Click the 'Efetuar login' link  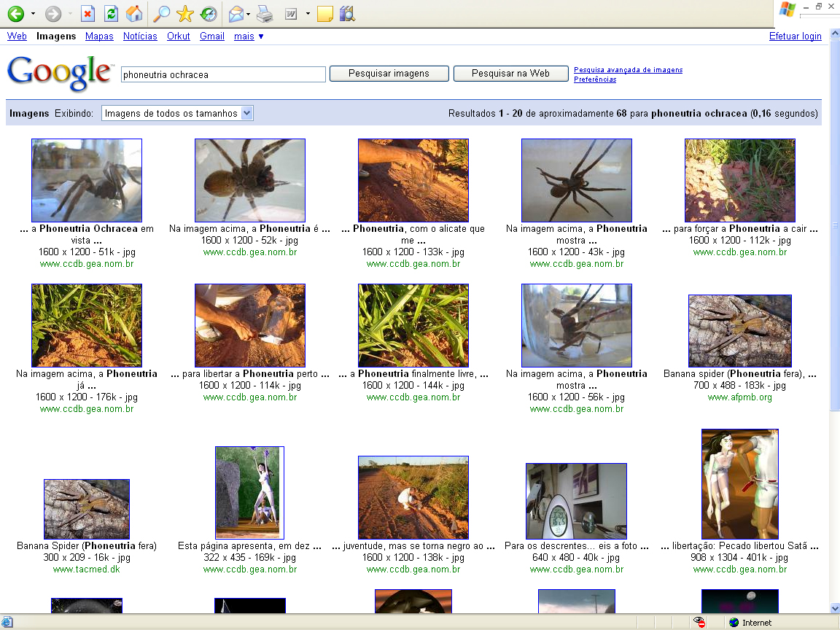[795, 36]
